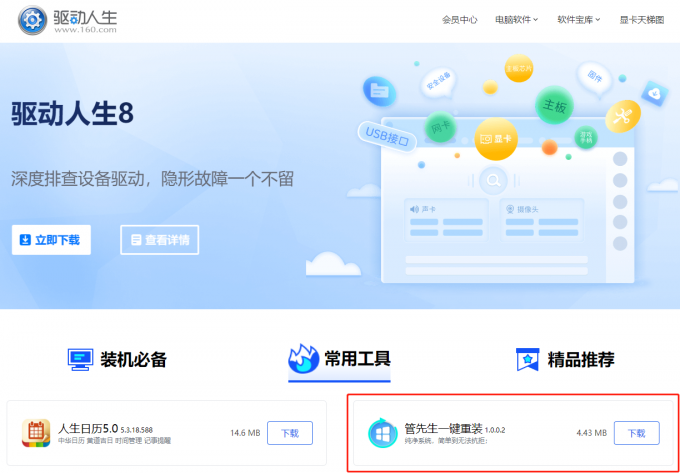Click the 固件 speech bubble in banner

(x=594, y=78)
